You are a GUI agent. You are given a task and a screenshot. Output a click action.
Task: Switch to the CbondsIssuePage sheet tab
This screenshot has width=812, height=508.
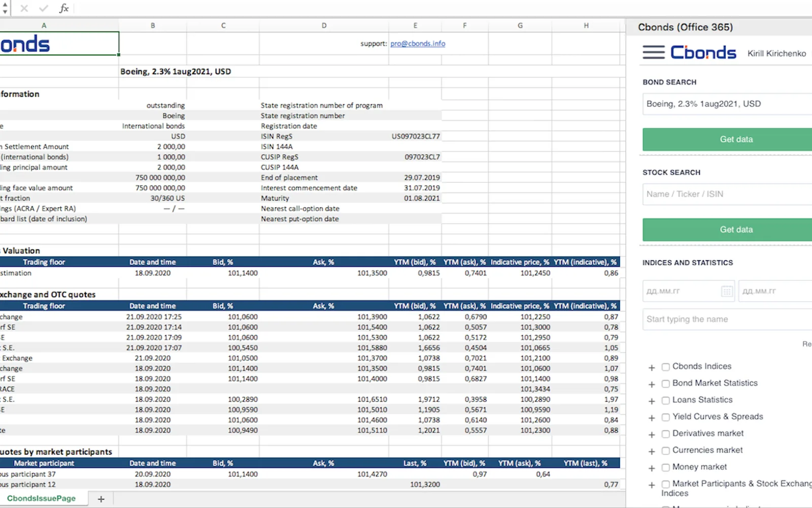pyautogui.click(x=41, y=498)
